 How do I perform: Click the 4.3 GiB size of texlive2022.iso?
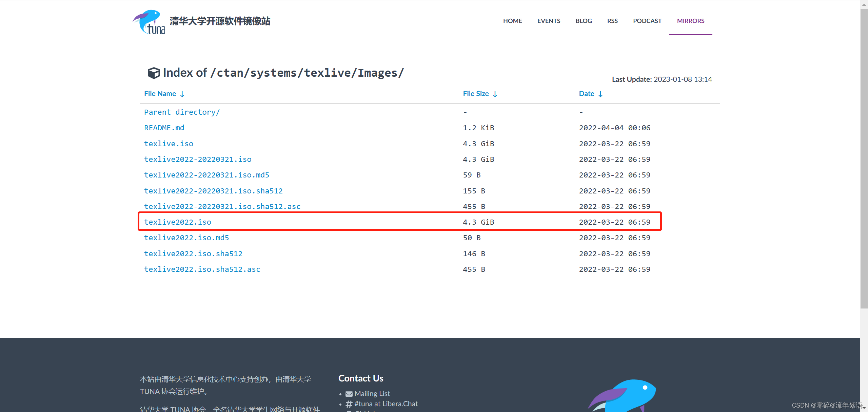pyautogui.click(x=478, y=222)
